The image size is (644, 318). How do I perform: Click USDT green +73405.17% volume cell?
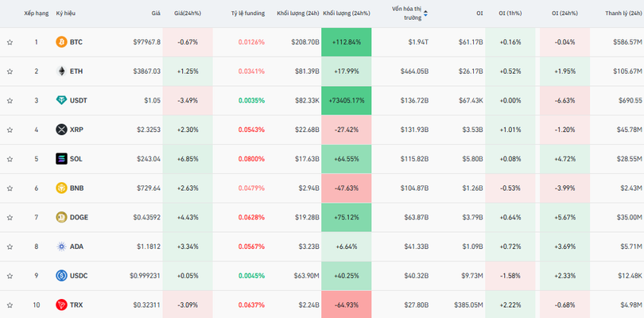tap(346, 101)
